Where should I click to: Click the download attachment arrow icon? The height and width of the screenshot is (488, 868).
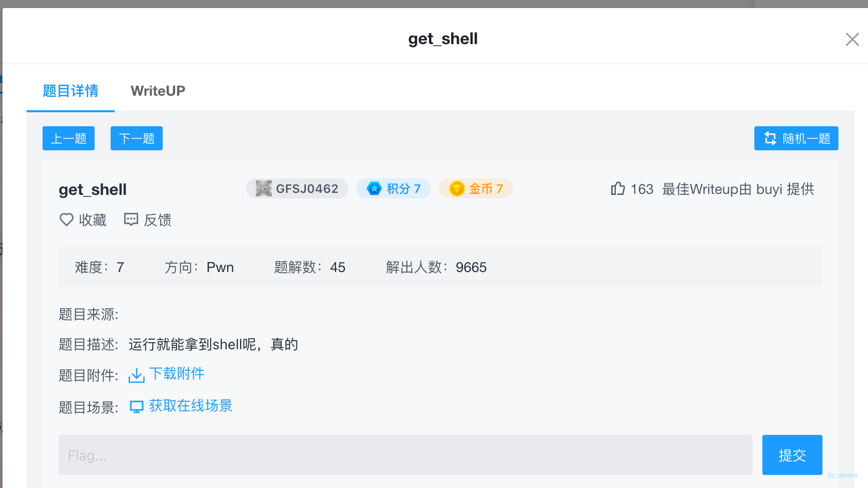[137, 375]
